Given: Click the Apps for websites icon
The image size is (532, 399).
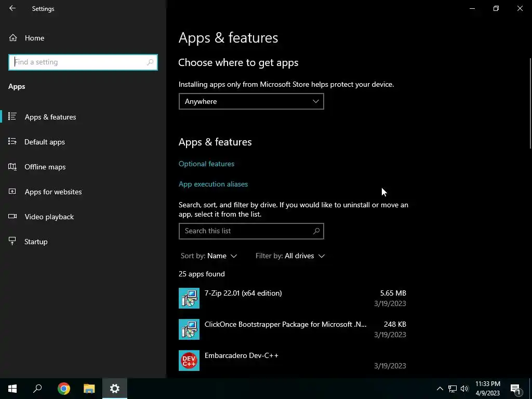Looking at the screenshot, I should tap(12, 191).
